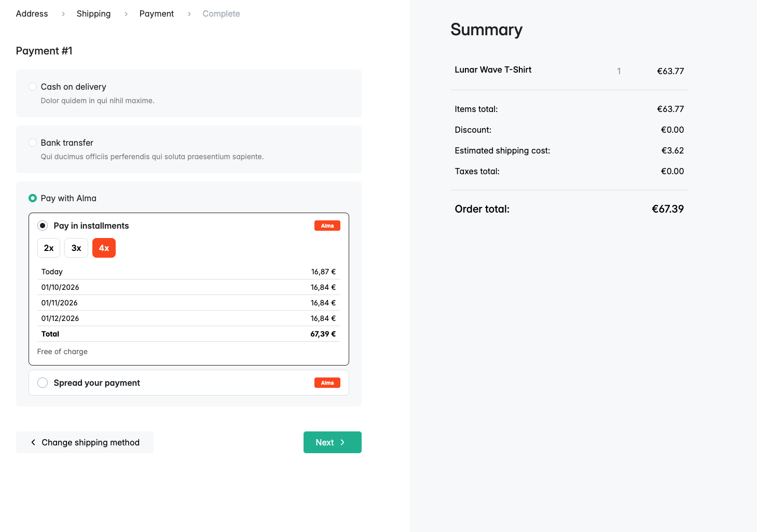The image size is (757, 532).
Task: Click the Alma logo beside Spread your payment
Action: point(327,383)
